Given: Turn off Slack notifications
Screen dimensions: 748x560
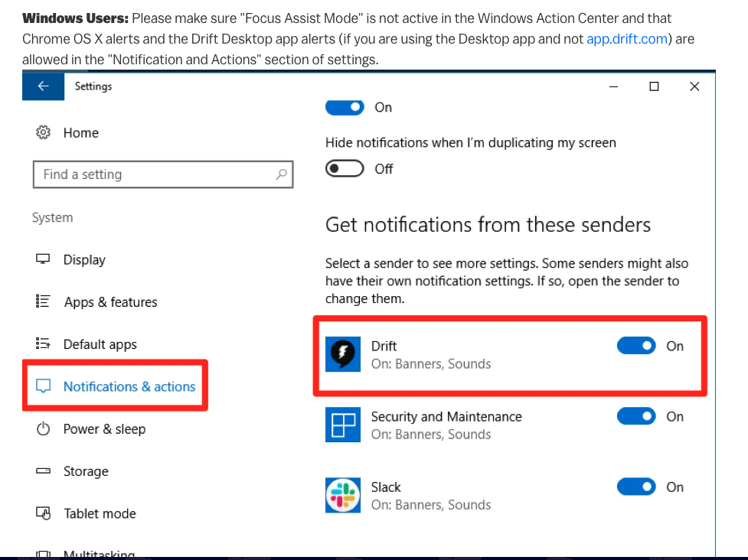Looking at the screenshot, I should [636, 487].
